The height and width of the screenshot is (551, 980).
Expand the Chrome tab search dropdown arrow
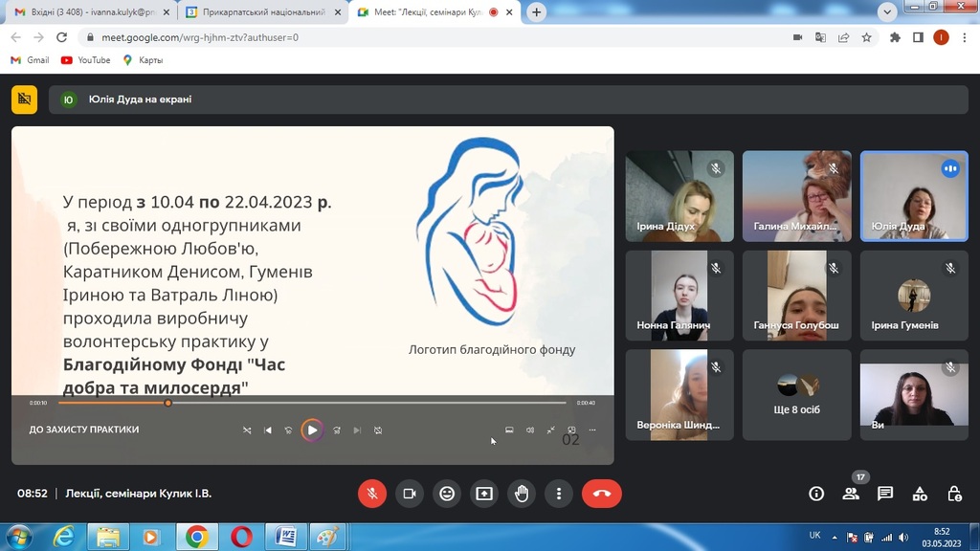click(x=887, y=12)
